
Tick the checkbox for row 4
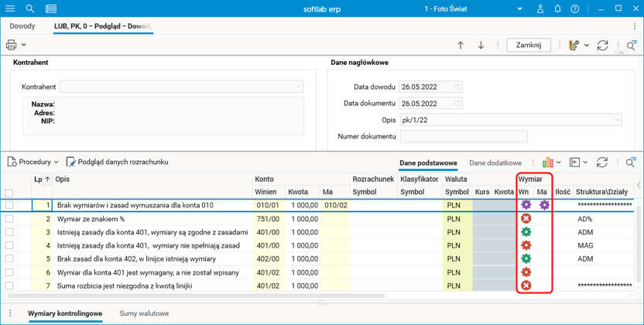tap(9, 245)
